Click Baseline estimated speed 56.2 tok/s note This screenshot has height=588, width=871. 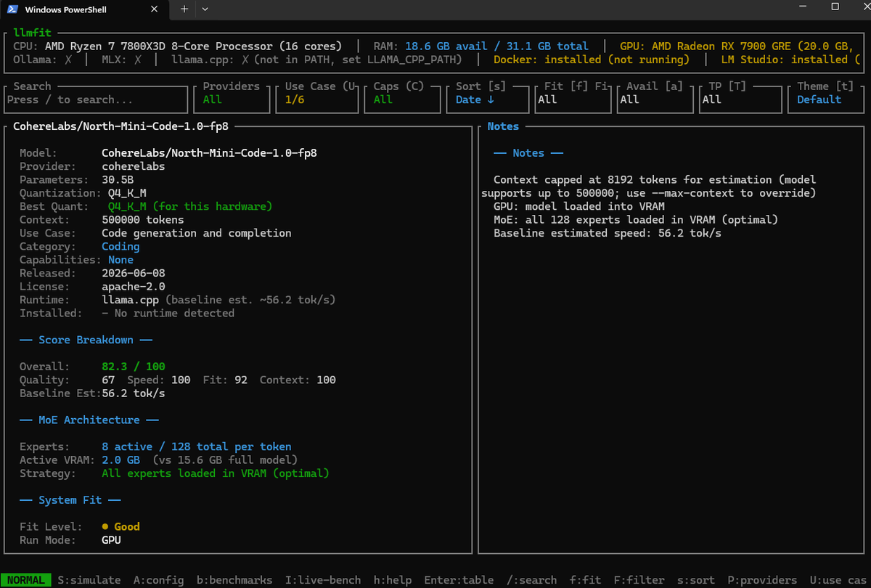(x=608, y=233)
